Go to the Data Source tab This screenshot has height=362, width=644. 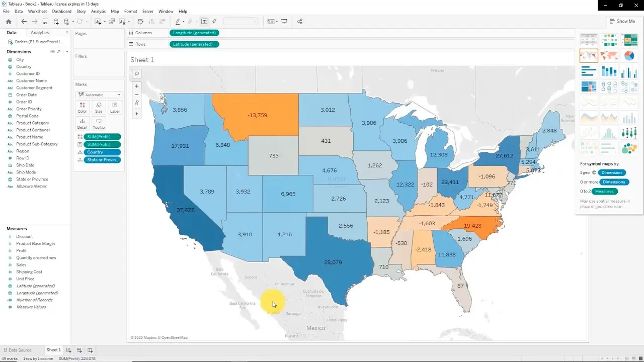coord(18,350)
